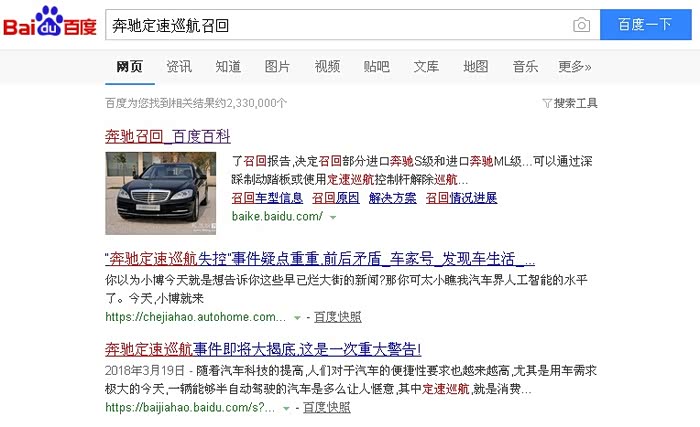Open the 搜索工具 filter
The image size is (700, 427).
point(570,103)
